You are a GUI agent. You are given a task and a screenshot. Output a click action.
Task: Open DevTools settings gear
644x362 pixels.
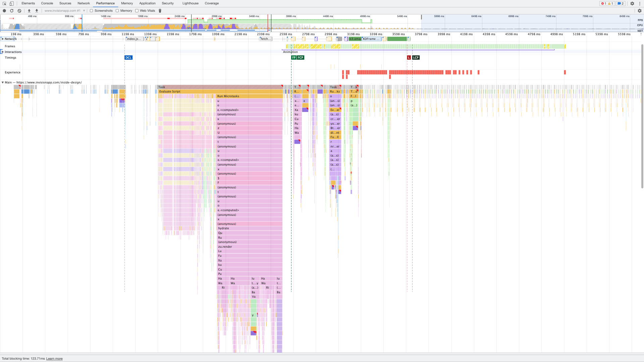[x=632, y=3]
